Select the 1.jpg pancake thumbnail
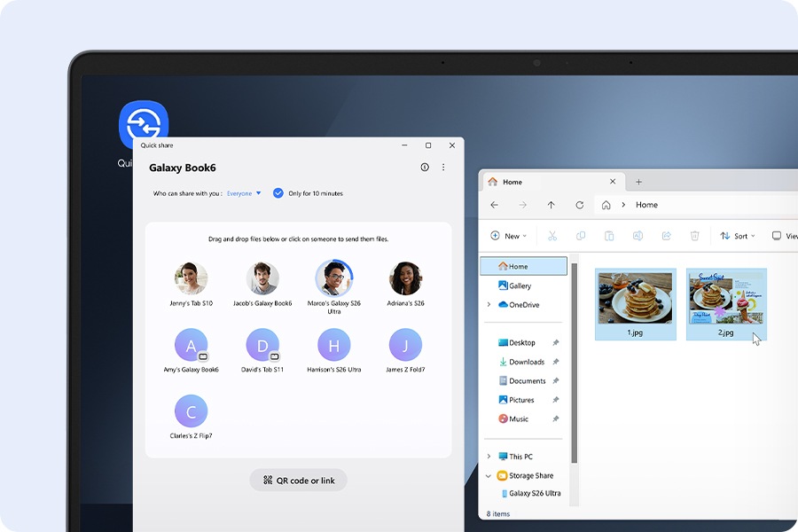The image size is (798, 532). [x=635, y=304]
